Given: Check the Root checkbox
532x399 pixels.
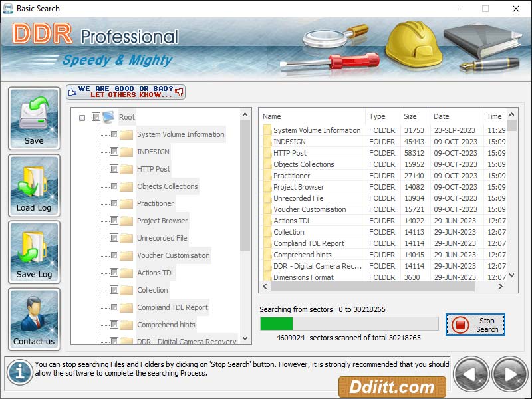Looking at the screenshot, I should coord(96,116).
